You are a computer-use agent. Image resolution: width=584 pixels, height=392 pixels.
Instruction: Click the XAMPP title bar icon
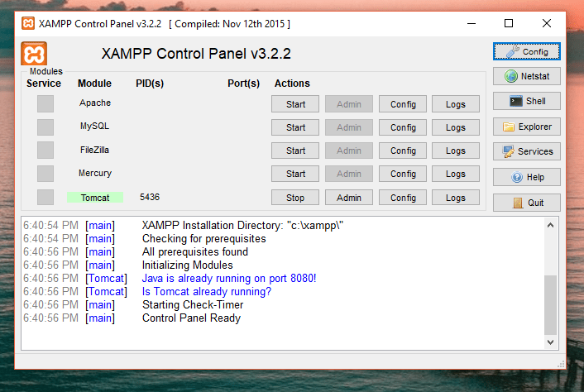[28, 23]
